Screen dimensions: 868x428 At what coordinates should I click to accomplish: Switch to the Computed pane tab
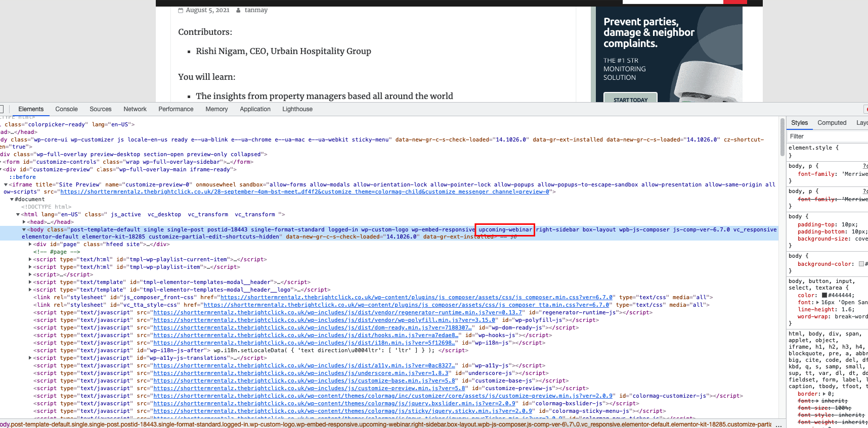tap(832, 123)
